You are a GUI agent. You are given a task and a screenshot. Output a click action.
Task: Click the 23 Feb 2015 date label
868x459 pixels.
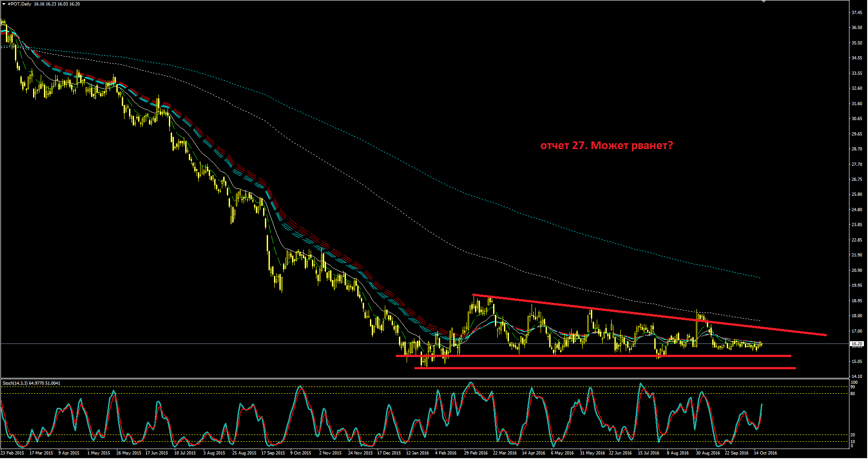[x=12, y=453]
